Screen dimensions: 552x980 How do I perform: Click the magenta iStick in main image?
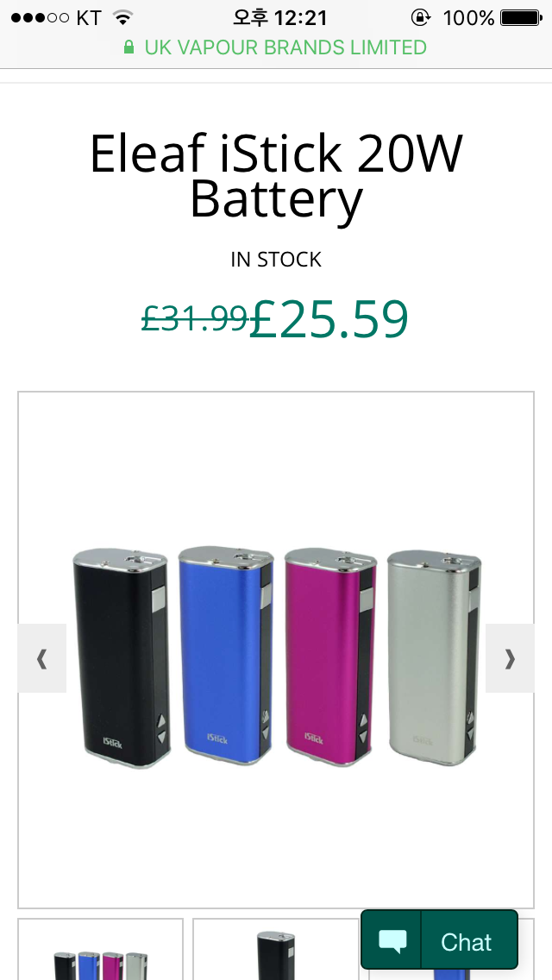click(x=330, y=655)
